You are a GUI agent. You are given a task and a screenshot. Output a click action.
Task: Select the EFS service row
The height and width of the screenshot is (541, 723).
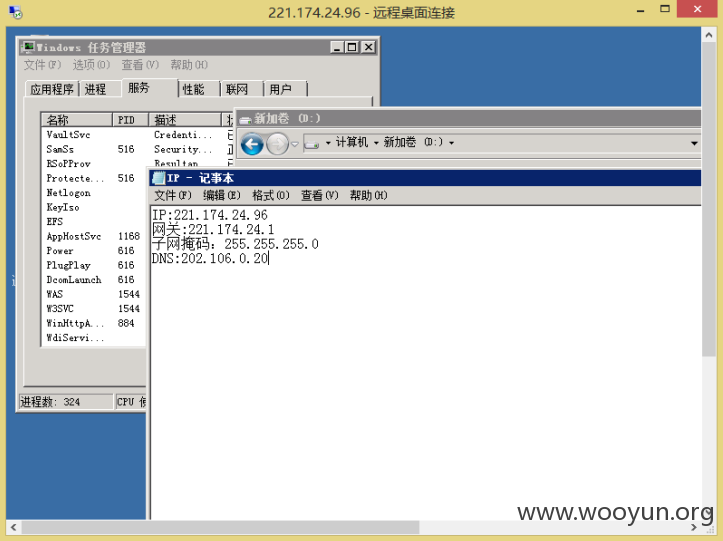pos(93,221)
